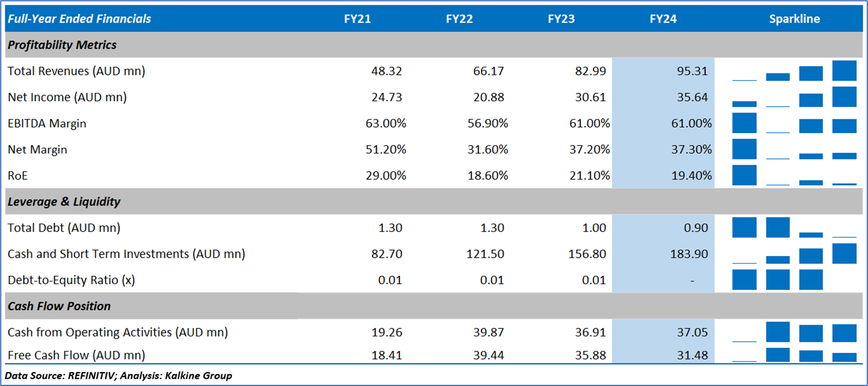This screenshot has width=868, height=386.
Task: Click the Net Income sparkline chart
Action: (794, 97)
